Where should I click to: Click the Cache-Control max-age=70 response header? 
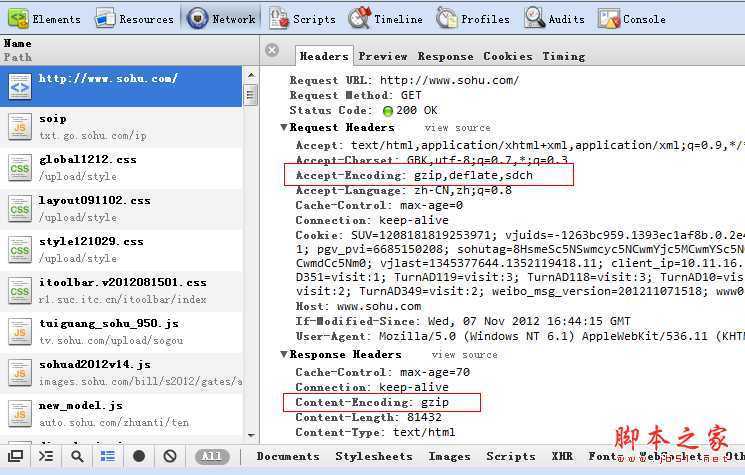click(x=382, y=372)
